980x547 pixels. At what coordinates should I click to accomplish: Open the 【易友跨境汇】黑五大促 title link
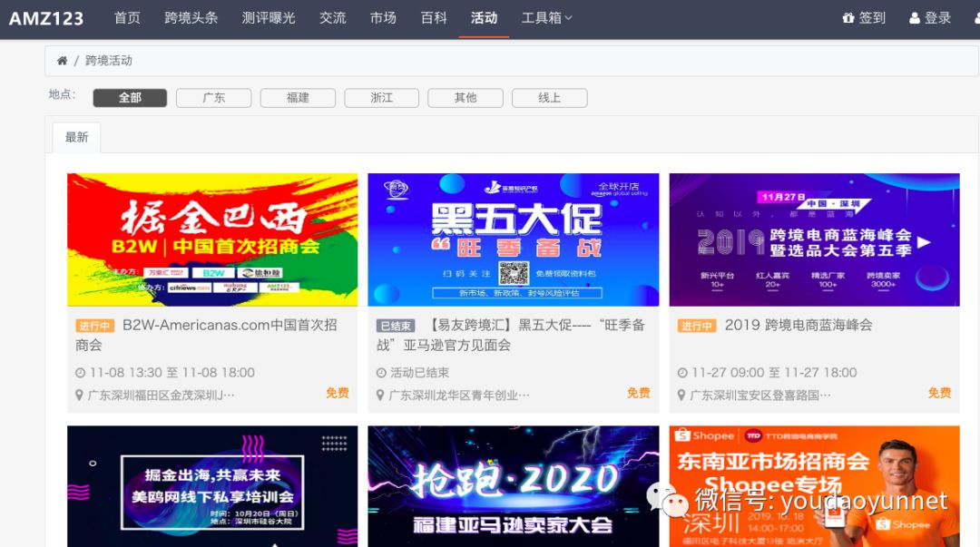coord(511,335)
